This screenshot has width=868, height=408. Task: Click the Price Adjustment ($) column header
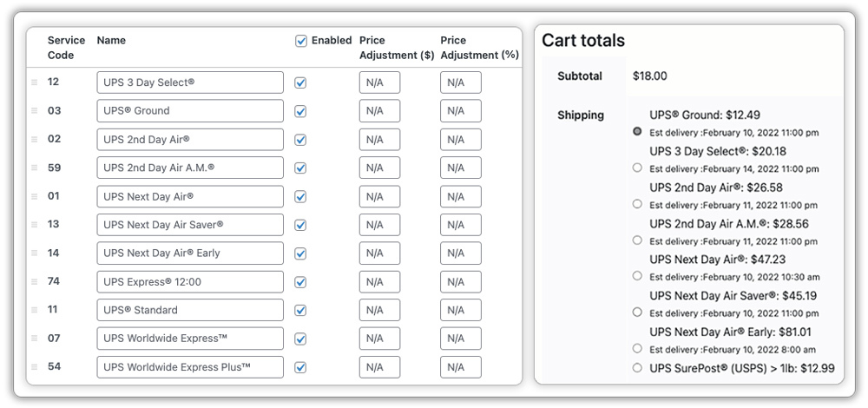397,48
